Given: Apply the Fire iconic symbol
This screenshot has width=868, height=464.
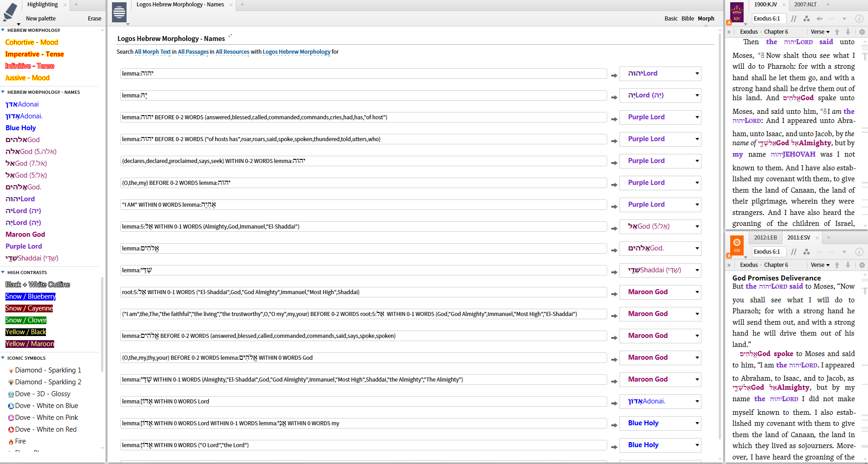Looking at the screenshot, I should (17, 441).
